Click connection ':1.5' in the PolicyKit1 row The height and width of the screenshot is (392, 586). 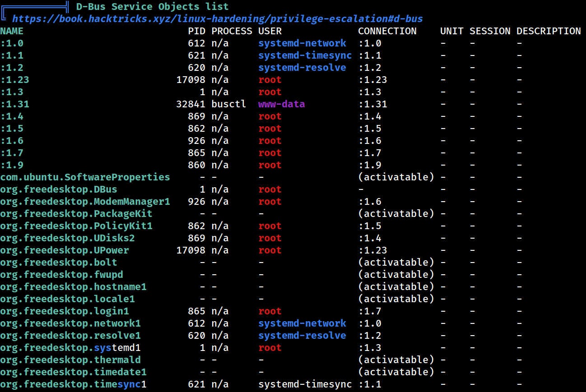[370, 226]
